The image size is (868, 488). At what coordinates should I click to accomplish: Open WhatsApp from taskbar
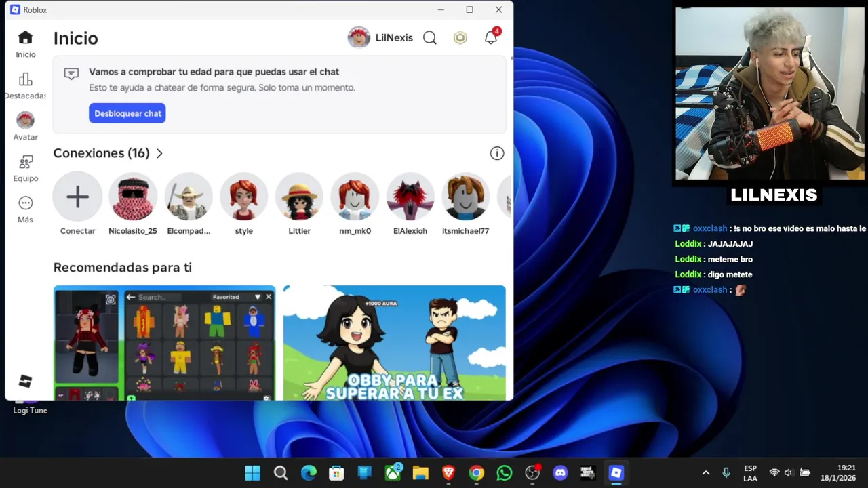point(505,473)
